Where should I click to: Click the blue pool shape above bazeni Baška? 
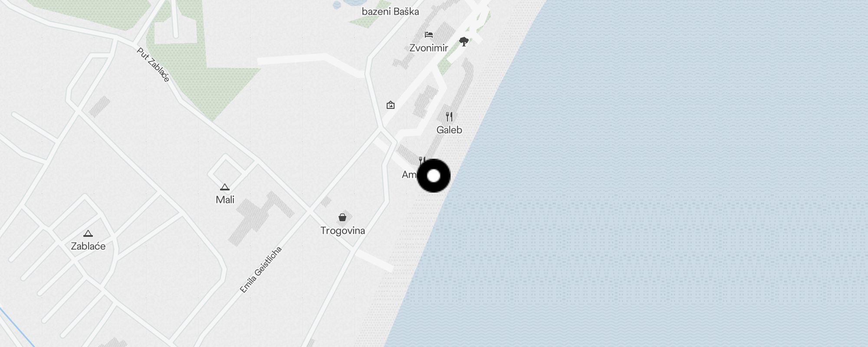click(337, 4)
